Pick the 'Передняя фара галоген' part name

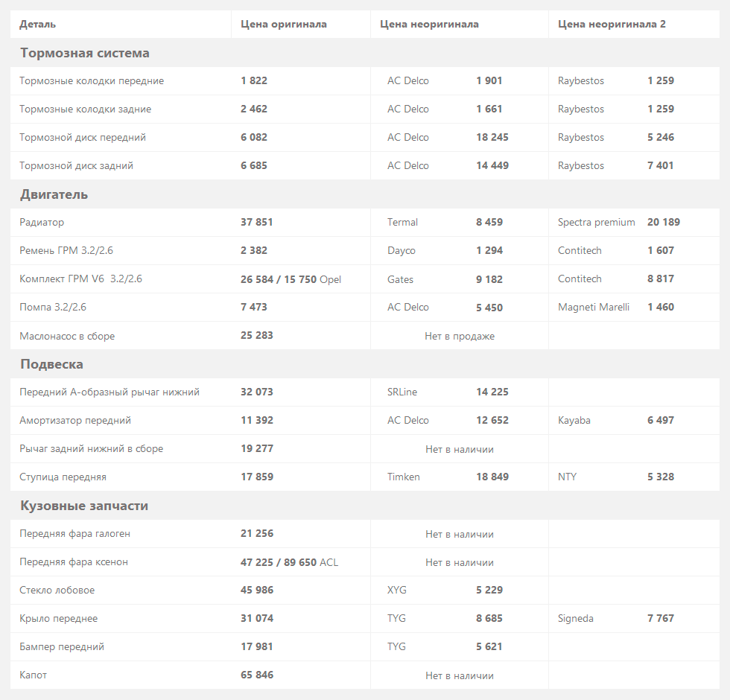point(75,534)
